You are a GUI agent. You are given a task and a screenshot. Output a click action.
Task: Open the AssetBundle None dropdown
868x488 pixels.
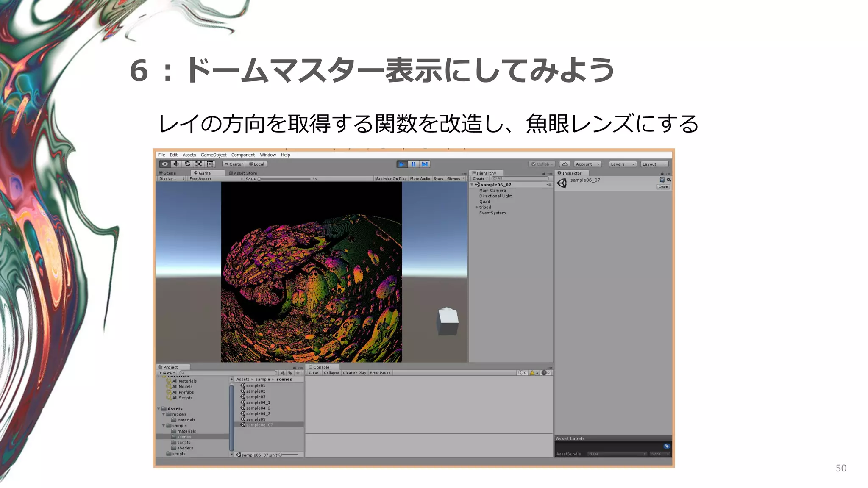pos(617,454)
